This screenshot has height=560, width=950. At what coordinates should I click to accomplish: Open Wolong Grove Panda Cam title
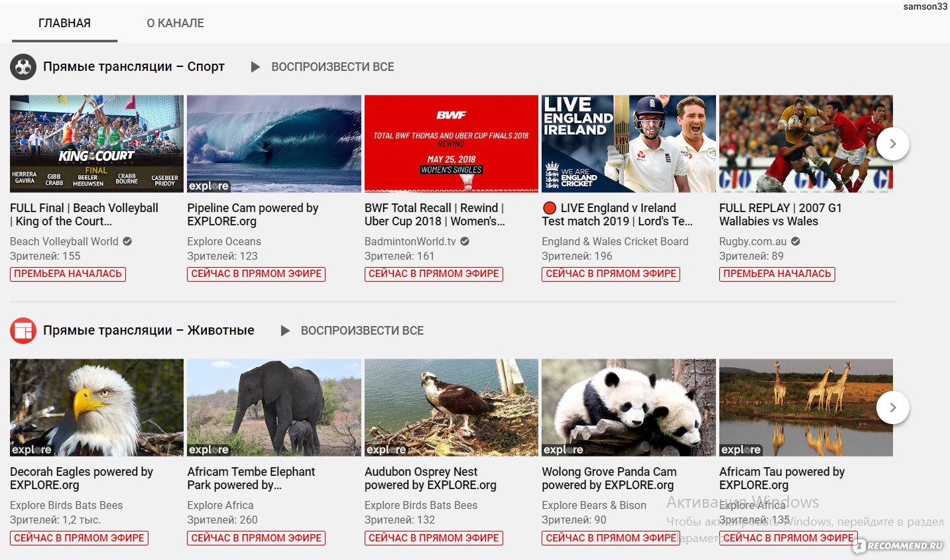609,478
